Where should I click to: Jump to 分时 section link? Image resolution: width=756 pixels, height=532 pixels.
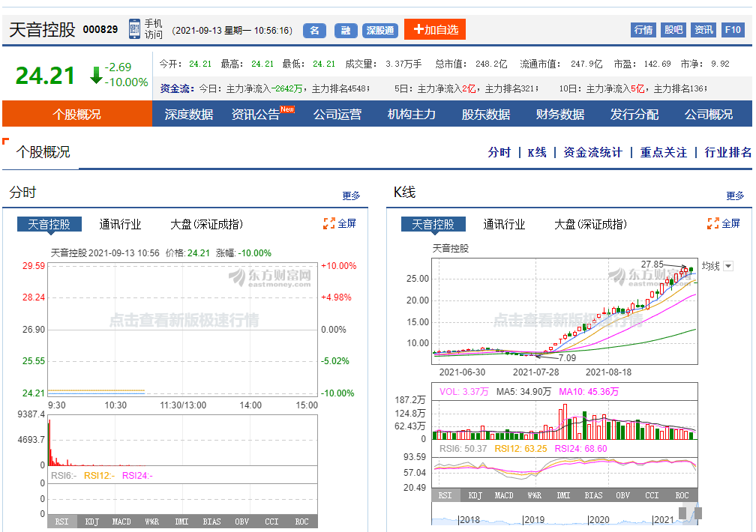(499, 152)
